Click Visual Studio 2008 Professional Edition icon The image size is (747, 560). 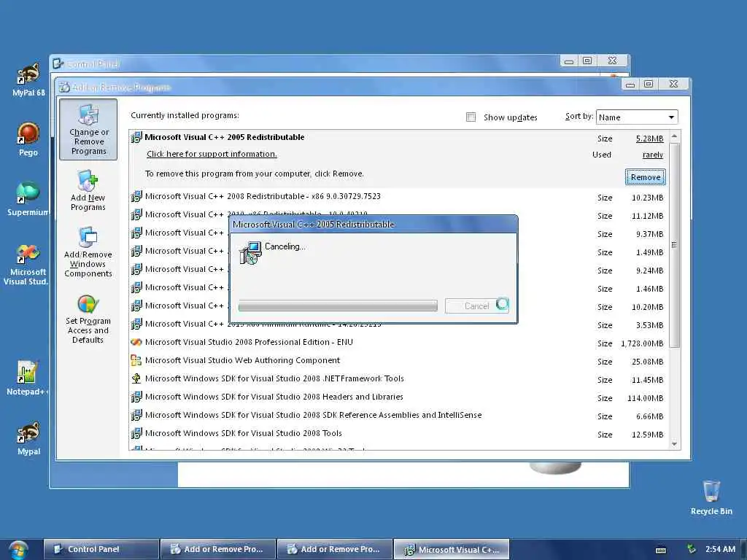[136, 342]
